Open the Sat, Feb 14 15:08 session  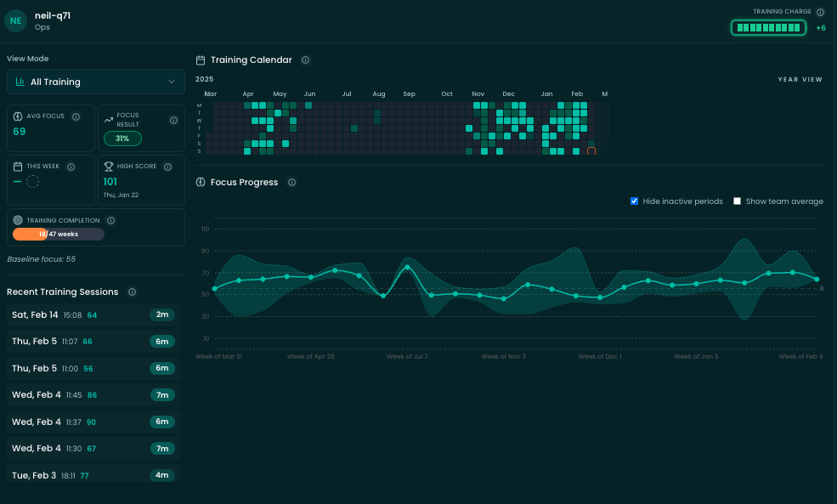click(x=93, y=315)
